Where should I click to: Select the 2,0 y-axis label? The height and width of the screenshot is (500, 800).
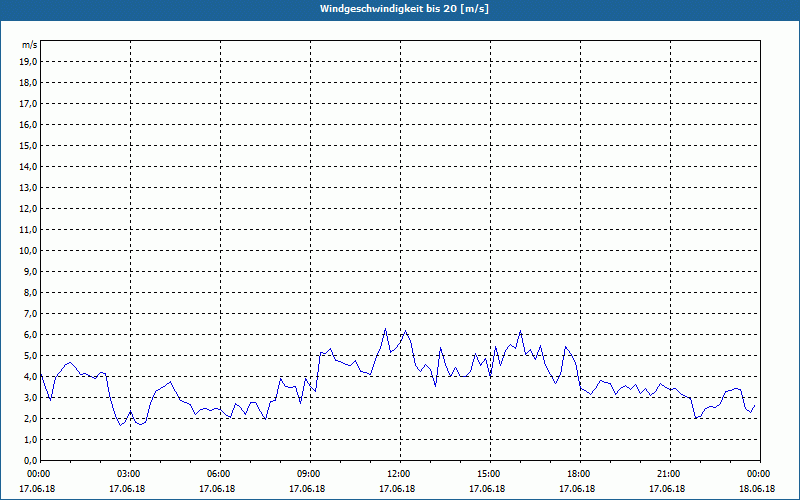tap(30, 418)
